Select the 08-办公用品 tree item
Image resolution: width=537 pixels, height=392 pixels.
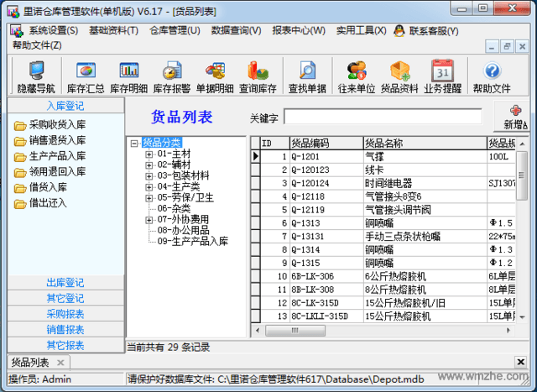point(183,230)
